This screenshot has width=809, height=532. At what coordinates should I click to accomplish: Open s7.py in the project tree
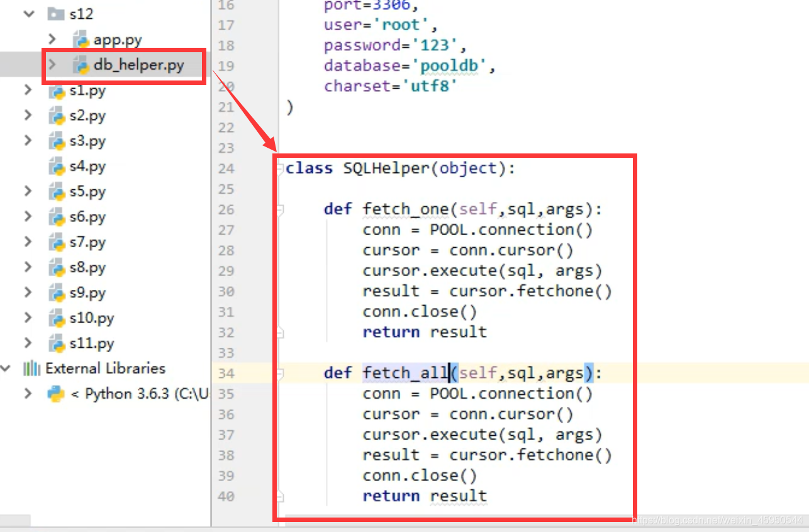[87, 242]
